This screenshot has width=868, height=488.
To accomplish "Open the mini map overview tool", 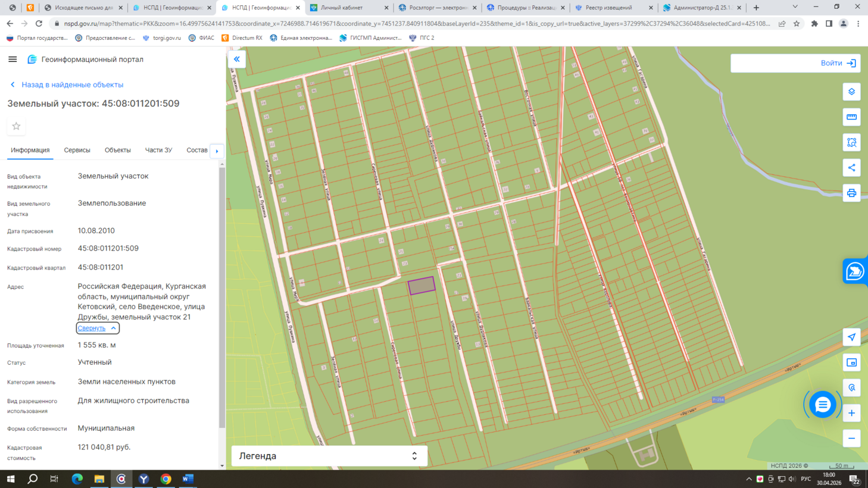I will 851,362.
